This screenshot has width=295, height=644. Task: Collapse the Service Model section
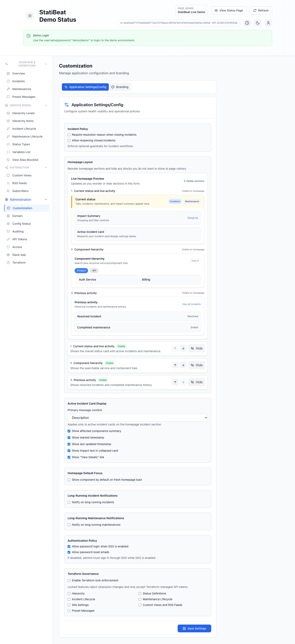point(46,105)
